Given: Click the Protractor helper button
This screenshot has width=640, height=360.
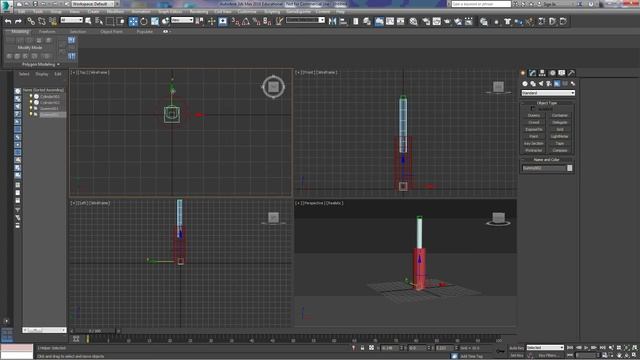Looking at the screenshot, I should [534, 150].
